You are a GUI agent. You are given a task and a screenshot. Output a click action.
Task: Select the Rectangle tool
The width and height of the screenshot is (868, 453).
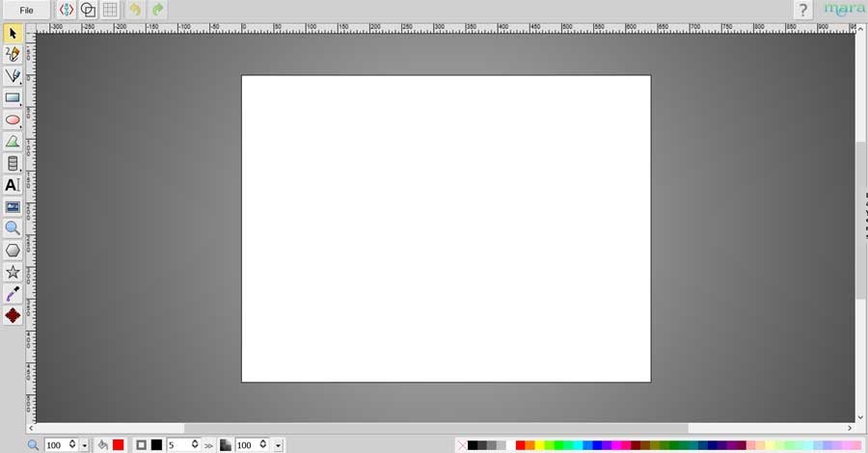click(x=13, y=98)
